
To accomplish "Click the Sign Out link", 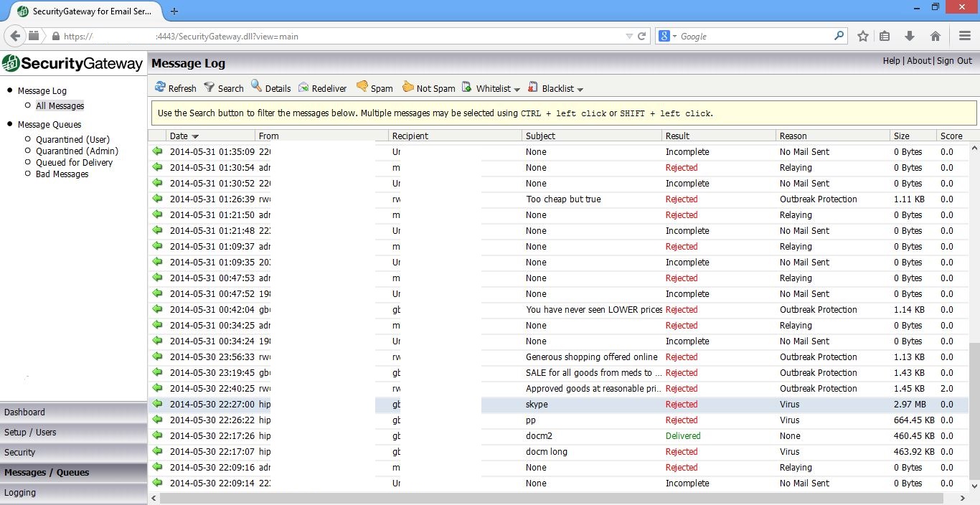I will tap(954, 61).
